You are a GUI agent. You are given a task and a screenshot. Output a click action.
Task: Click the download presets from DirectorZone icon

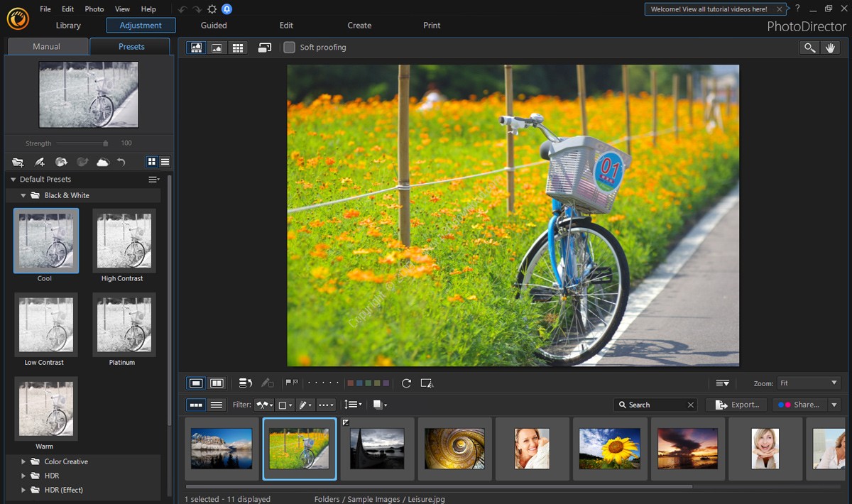click(x=62, y=162)
